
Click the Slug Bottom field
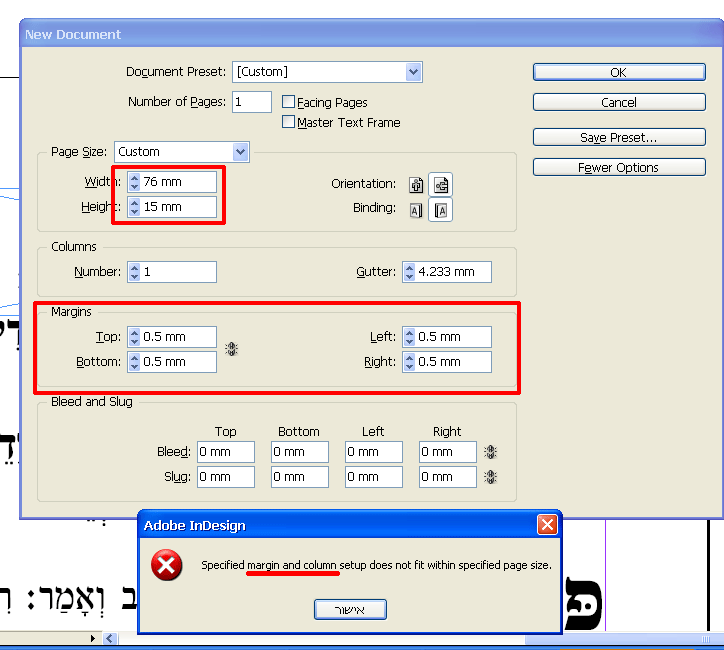click(x=300, y=477)
